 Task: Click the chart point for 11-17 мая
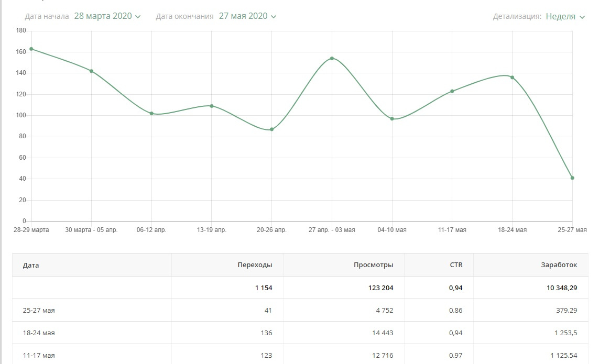(452, 91)
